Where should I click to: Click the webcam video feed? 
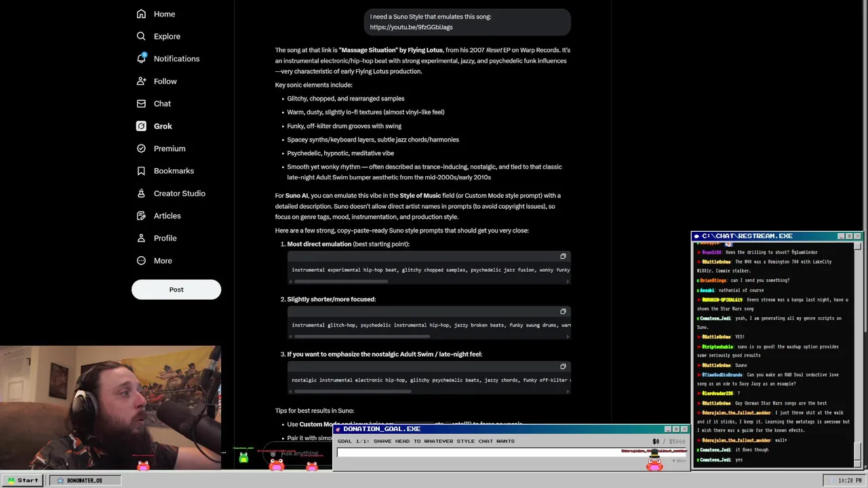tap(111, 408)
